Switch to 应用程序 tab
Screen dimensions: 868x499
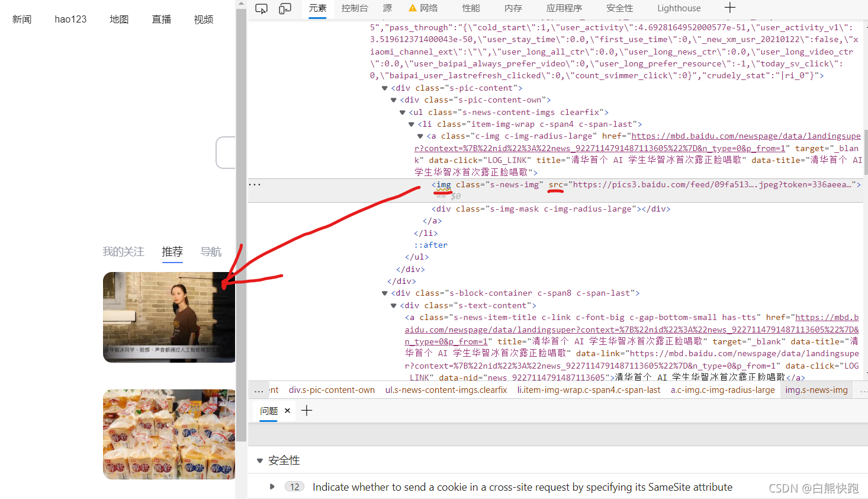[x=564, y=8]
